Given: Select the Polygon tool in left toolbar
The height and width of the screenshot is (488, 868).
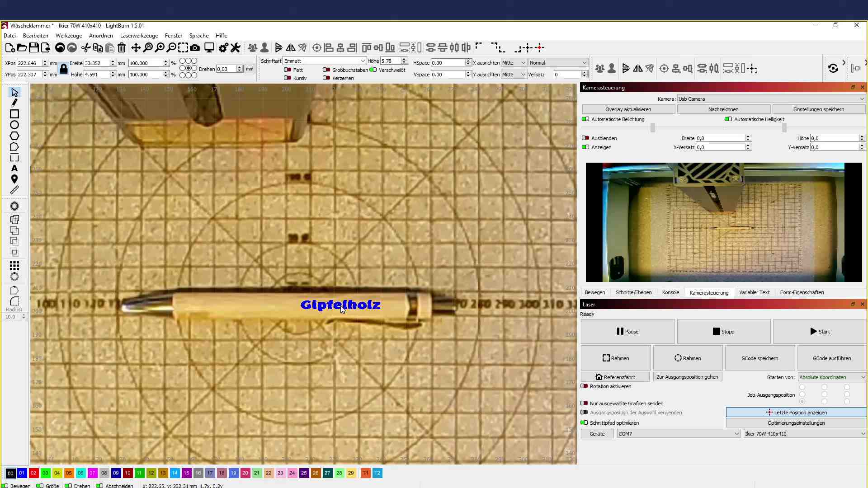Looking at the screenshot, I should pyautogui.click(x=14, y=136).
